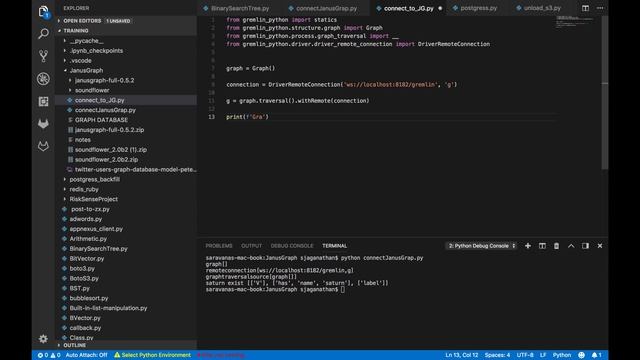Switch to BinarySearchTree.py editor tab
640x360 pixels.
coord(240,8)
